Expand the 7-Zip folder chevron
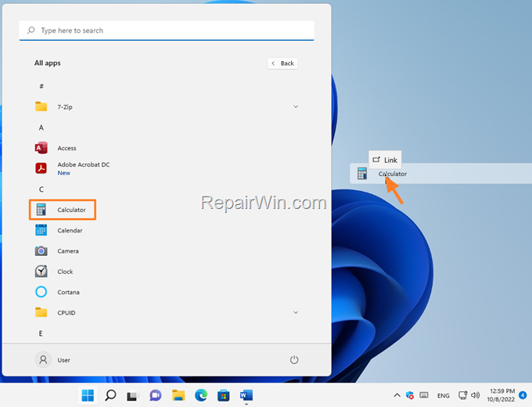This screenshot has width=532, height=407. pos(296,106)
